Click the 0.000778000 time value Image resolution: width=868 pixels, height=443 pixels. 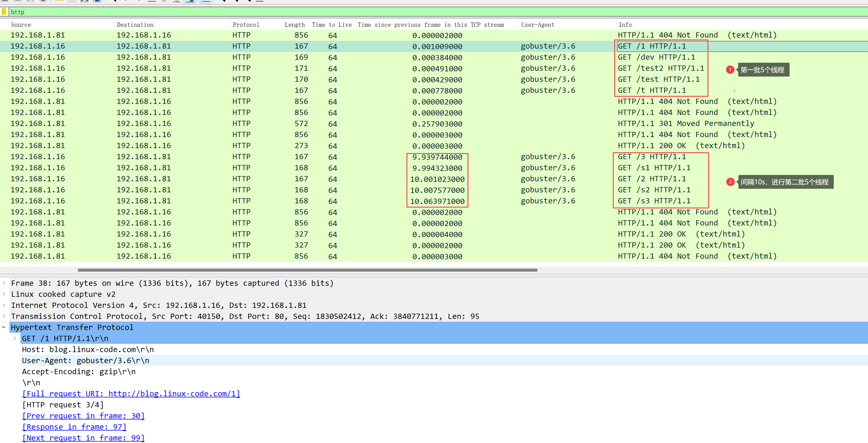click(x=437, y=91)
